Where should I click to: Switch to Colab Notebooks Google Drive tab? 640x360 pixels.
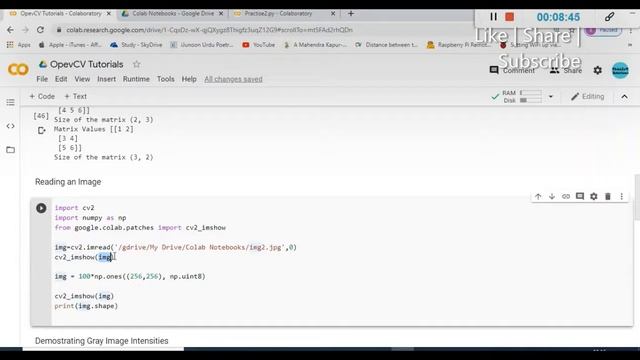tap(173, 13)
